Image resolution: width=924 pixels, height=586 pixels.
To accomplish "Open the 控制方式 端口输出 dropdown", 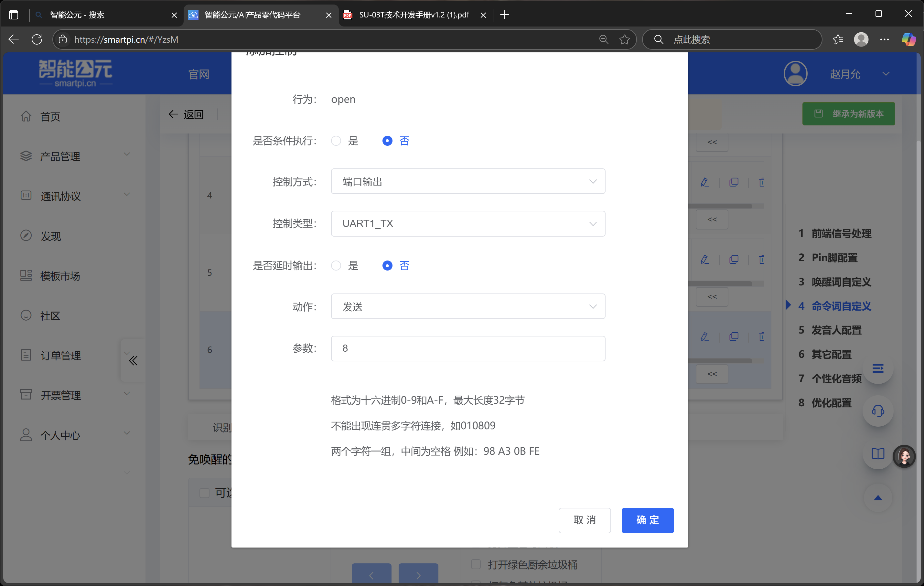I will (x=467, y=181).
